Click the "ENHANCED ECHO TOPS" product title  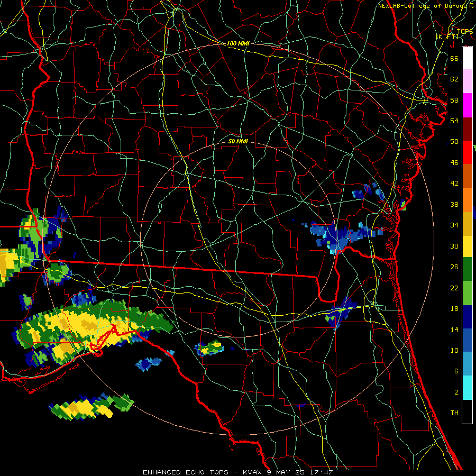[x=186, y=472]
